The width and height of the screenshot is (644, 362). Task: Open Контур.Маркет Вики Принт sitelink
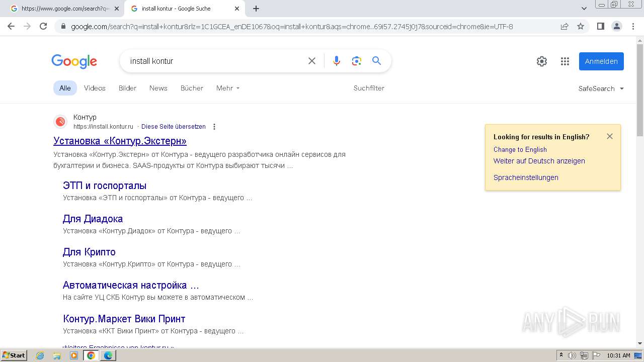coord(124,319)
